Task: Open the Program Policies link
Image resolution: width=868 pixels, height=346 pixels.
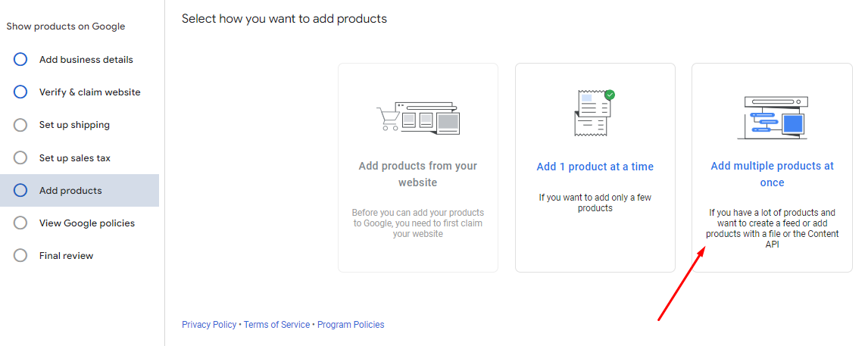Action: (351, 325)
